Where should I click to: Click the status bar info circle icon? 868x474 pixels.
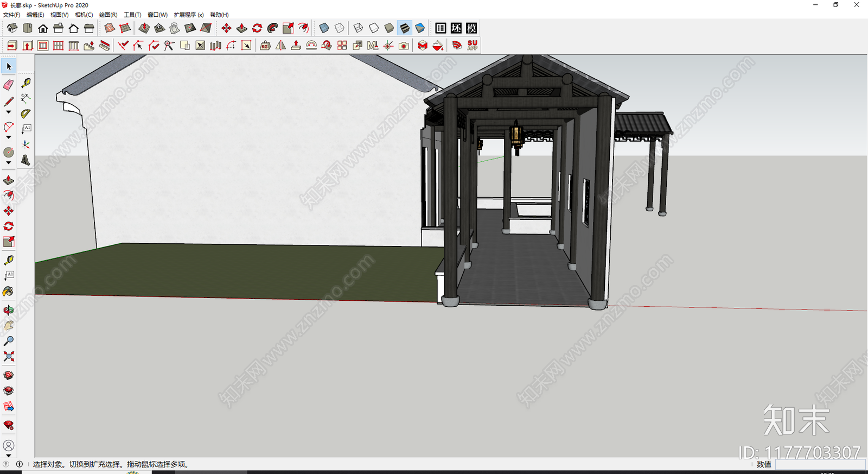(20, 464)
